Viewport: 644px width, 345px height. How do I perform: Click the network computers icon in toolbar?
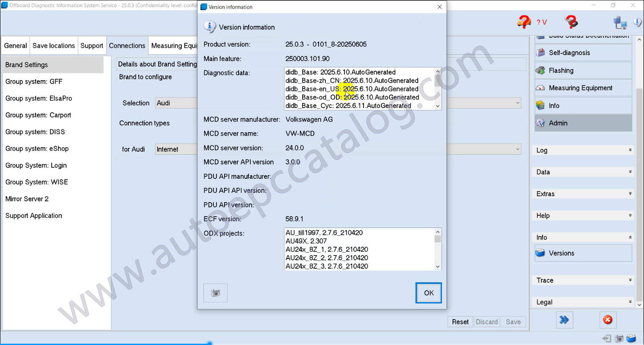[620, 22]
